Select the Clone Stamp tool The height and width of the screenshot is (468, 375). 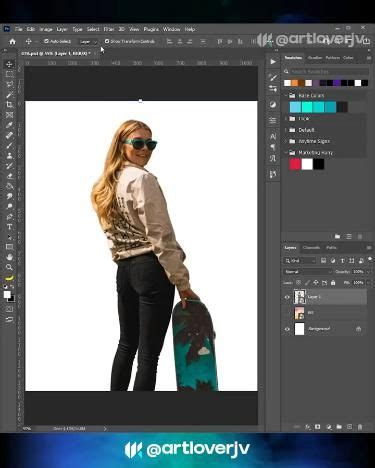click(x=9, y=156)
